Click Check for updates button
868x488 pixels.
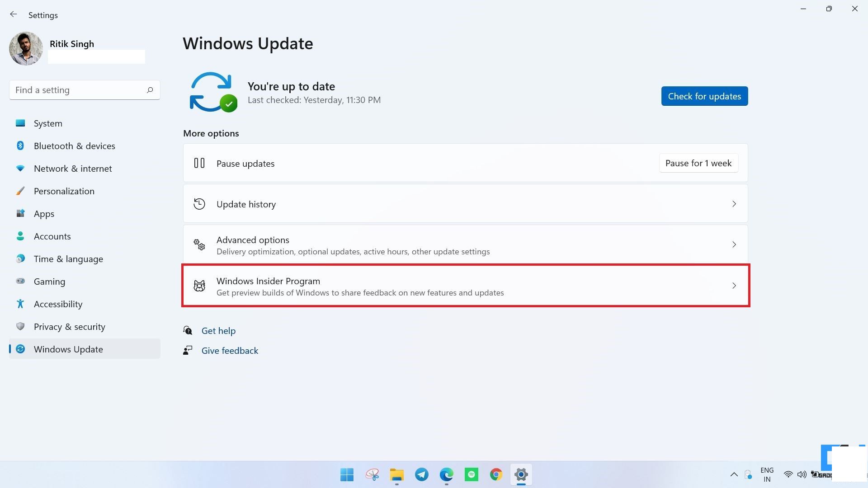coord(705,95)
